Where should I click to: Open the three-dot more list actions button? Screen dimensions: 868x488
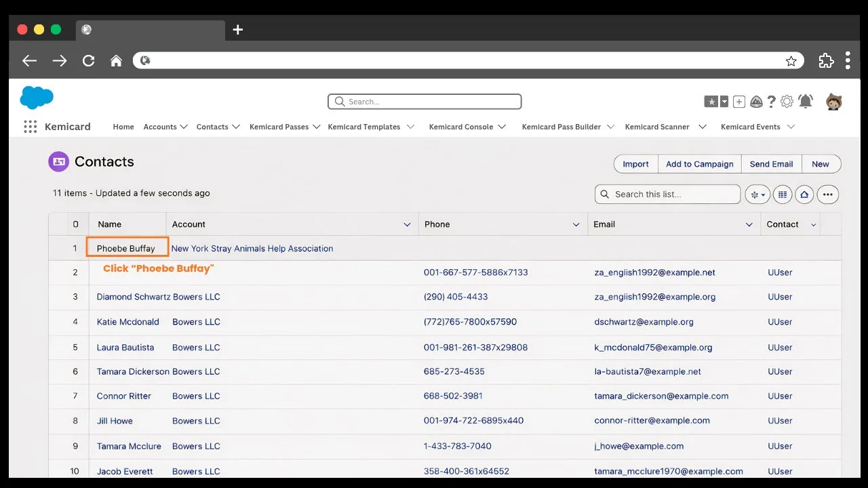click(828, 195)
